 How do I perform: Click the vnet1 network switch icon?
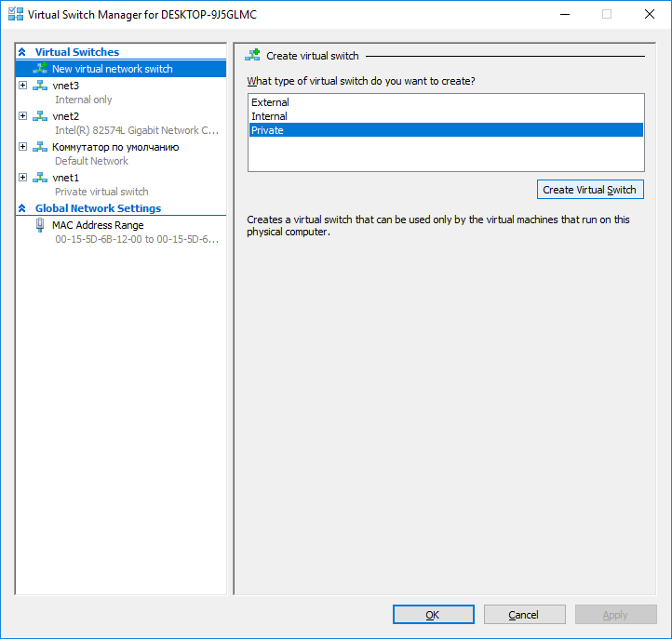(40, 178)
